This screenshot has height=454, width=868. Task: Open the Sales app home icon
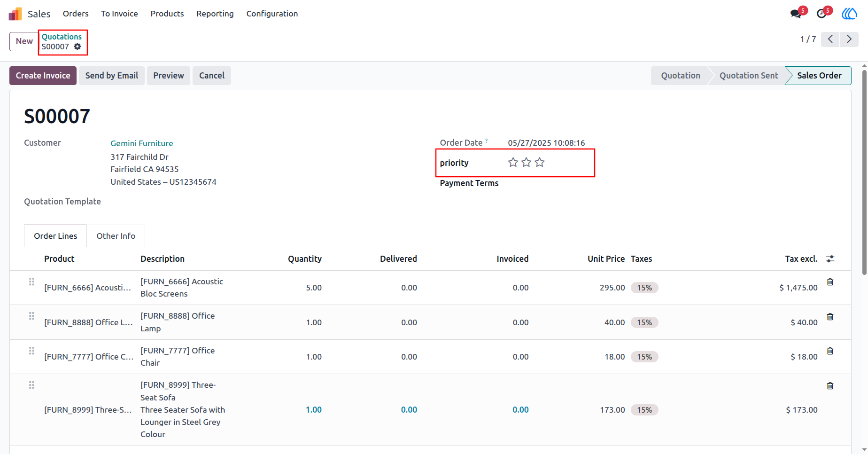tap(15, 14)
